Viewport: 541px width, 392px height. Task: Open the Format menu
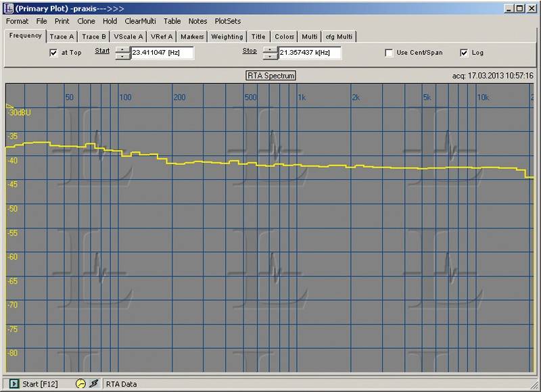click(x=18, y=21)
